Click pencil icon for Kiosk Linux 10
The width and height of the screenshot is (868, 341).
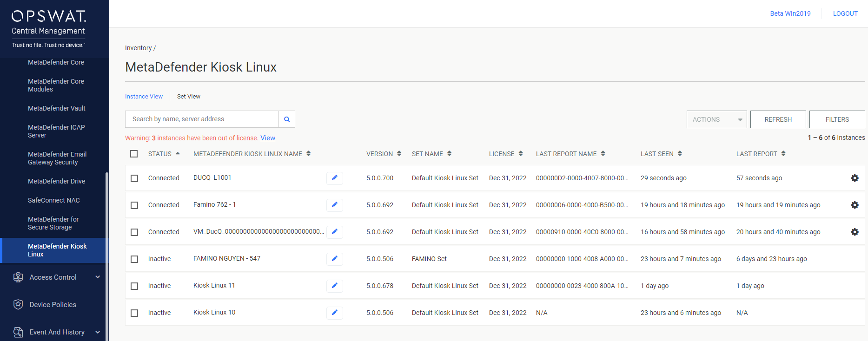point(335,313)
